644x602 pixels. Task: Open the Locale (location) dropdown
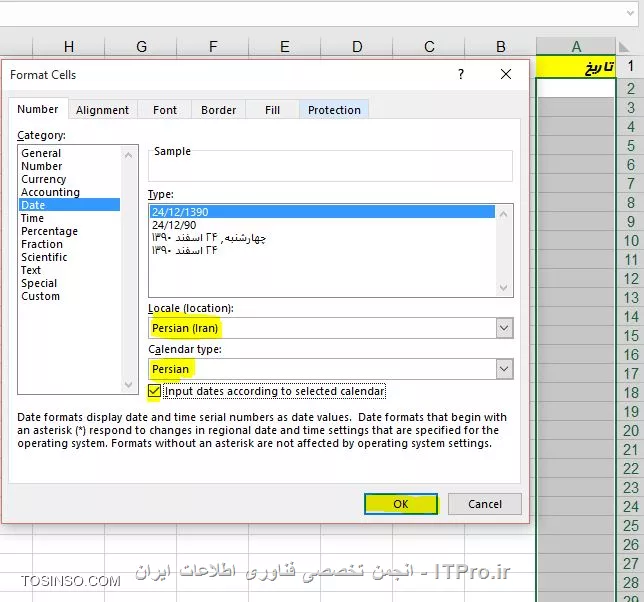click(x=504, y=328)
